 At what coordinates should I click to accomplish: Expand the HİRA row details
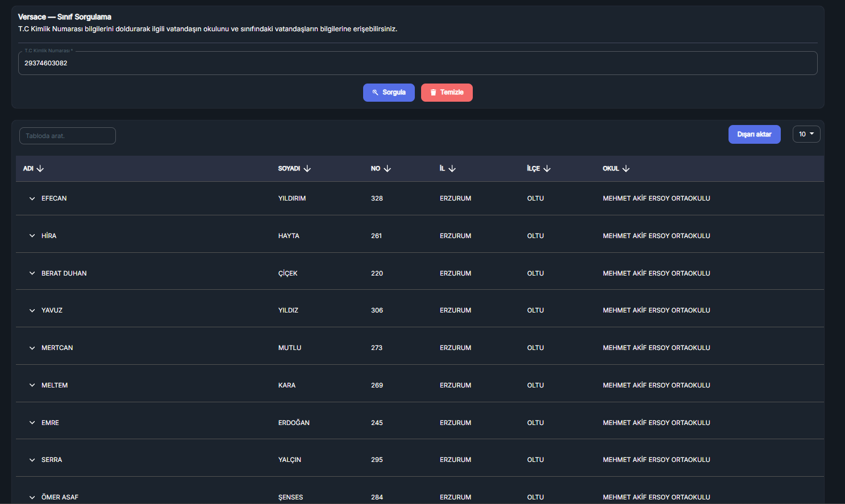[32, 236]
